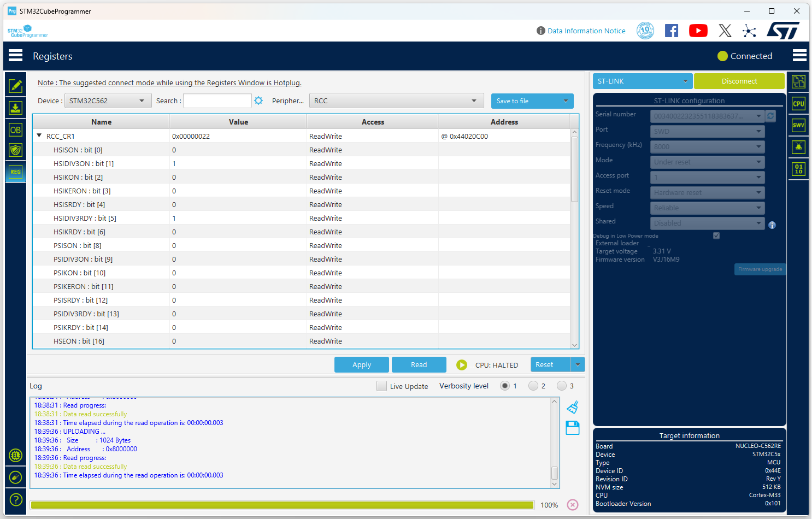Select the PSIKERON : bit [11] row
812x519 pixels.
(301, 286)
